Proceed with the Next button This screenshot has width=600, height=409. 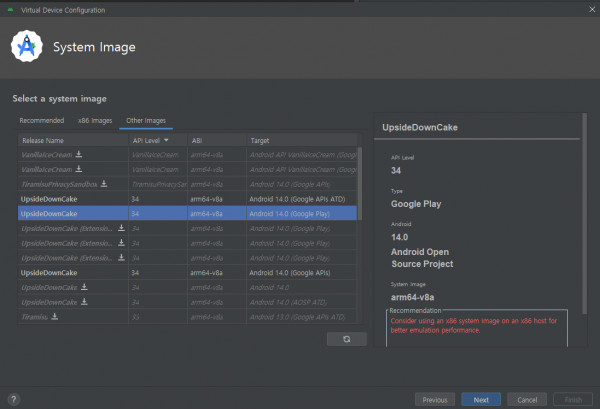click(x=481, y=400)
